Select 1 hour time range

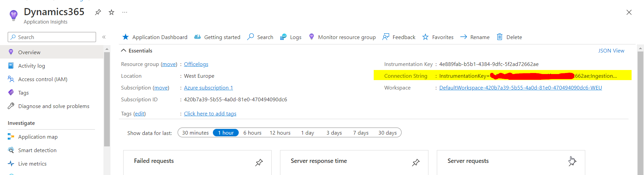pos(226,133)
